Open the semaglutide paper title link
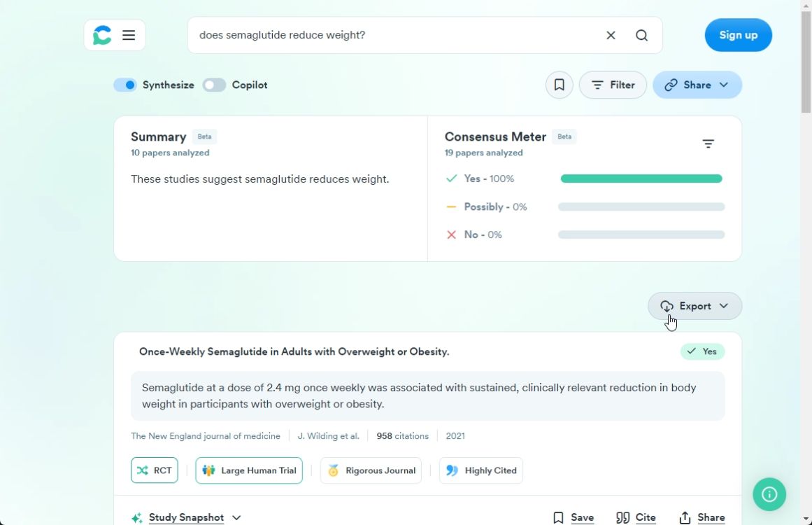The width and height of the screenshot is (812, 525). (294, 351)
